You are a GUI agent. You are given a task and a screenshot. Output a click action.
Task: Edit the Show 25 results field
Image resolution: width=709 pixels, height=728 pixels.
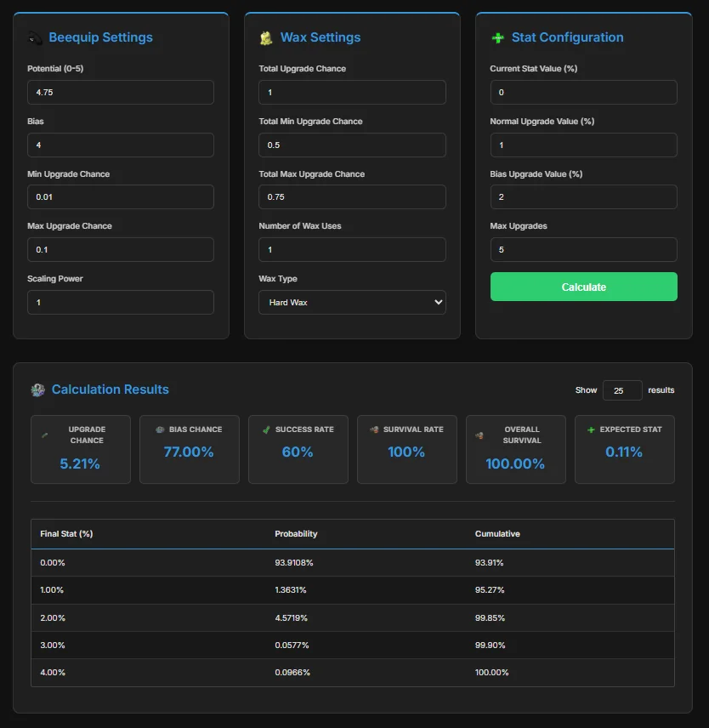(621, 390)
